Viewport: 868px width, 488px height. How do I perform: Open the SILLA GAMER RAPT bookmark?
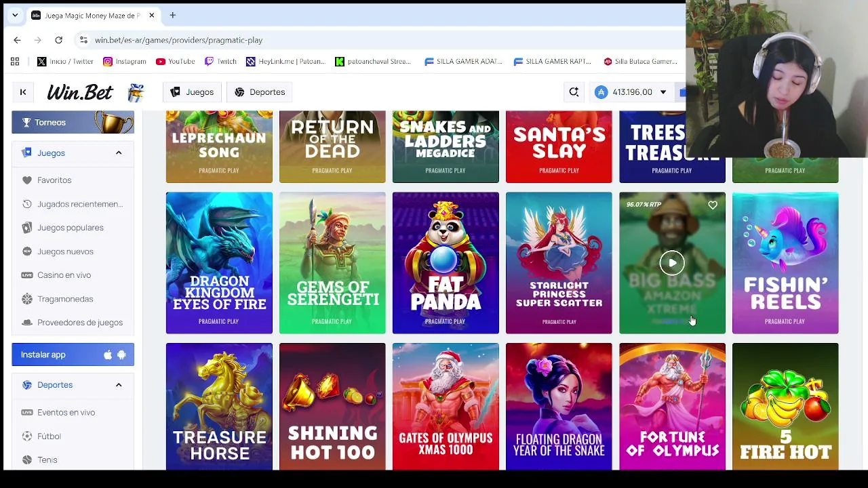click(553, 62)
